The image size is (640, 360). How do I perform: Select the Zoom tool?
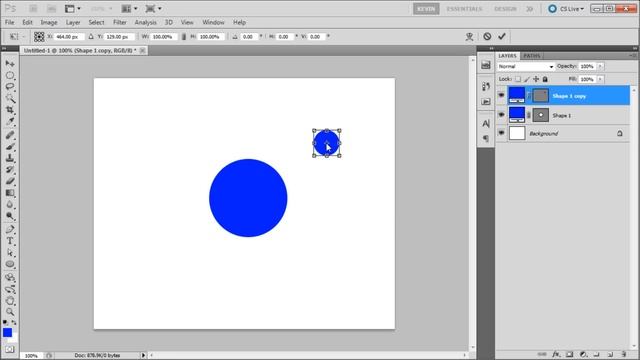pyautogui.click(x=10, y=312)
